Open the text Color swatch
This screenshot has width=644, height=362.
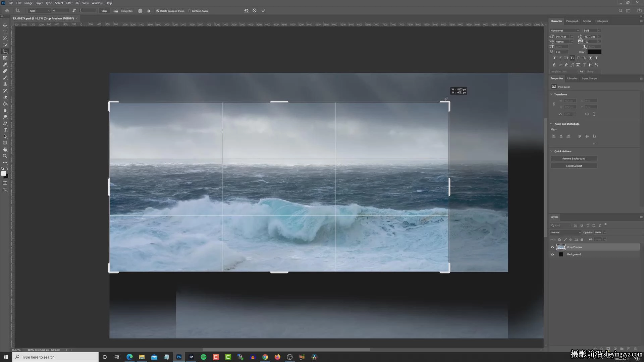pyautogui.click(x=594, y=52)
